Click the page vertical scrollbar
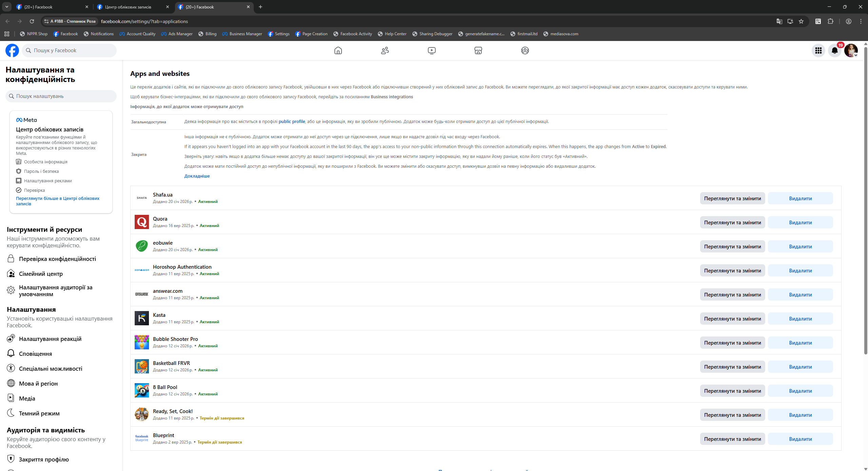 coord(865,203)
